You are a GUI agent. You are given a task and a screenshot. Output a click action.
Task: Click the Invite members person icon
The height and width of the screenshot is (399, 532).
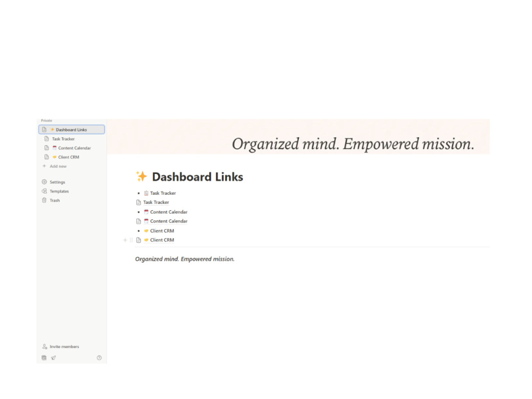[45, 346]
